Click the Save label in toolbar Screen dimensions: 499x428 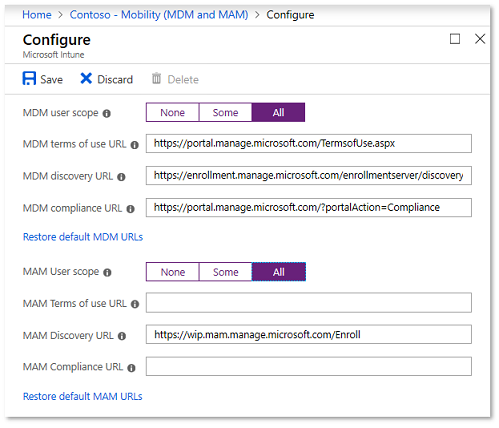click(x=51, y=80)
